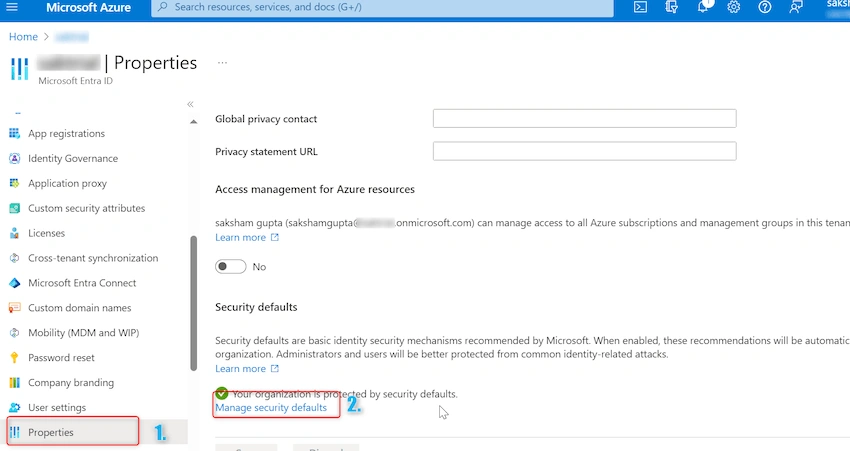Toggle Access management for Azure resources switch
This screenshot has height=451, width=850.
[x=230, y=267]
